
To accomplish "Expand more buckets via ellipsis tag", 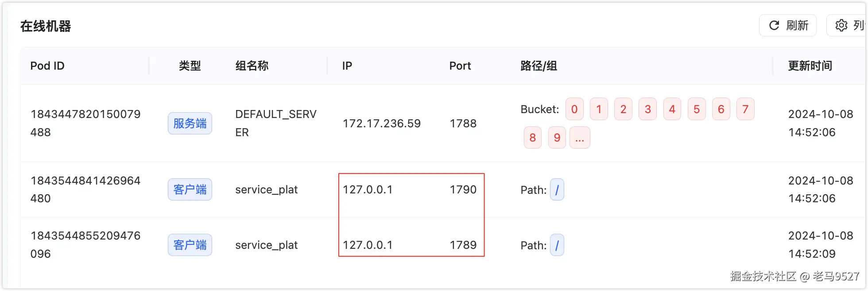I will pyautogui.click(x=580, y=138).
